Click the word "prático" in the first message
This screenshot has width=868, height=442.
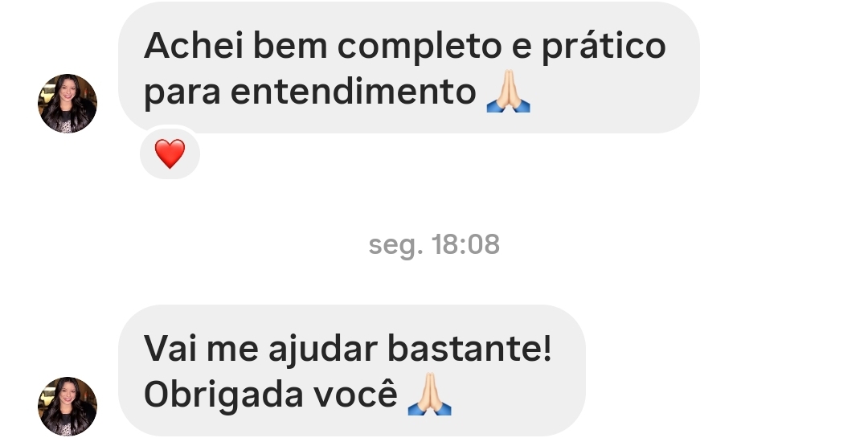604,47
